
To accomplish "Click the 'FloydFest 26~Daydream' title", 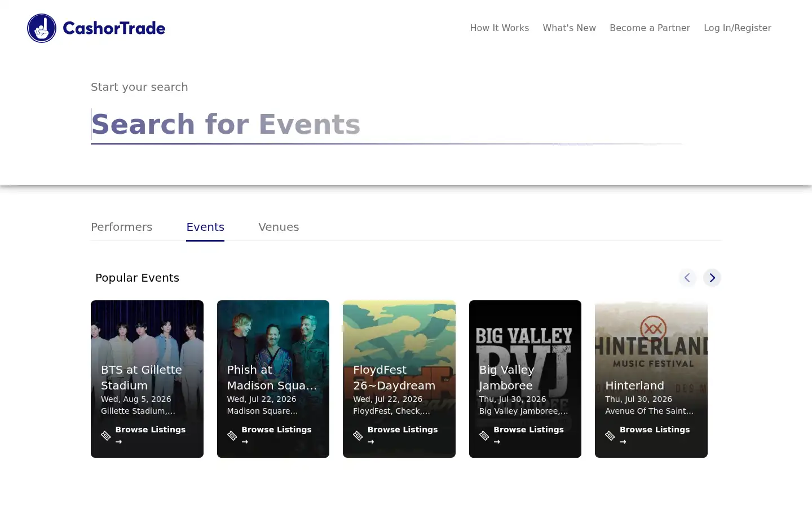I will 394,378.
